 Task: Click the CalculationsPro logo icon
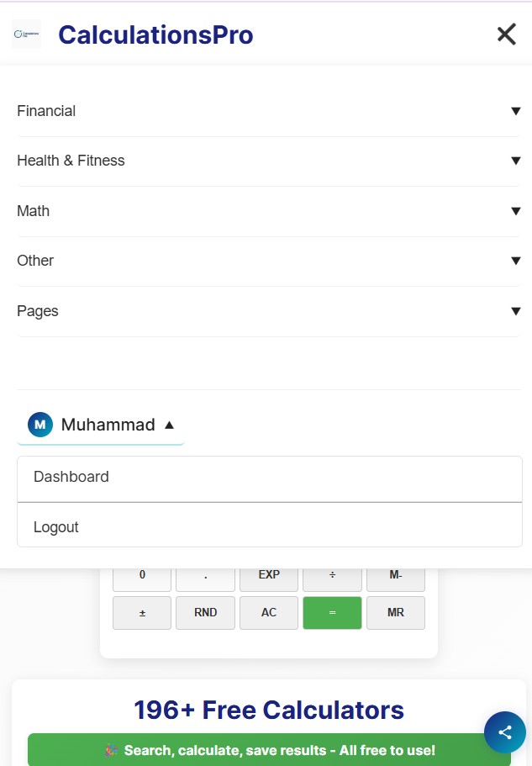[x=26, y=34]
